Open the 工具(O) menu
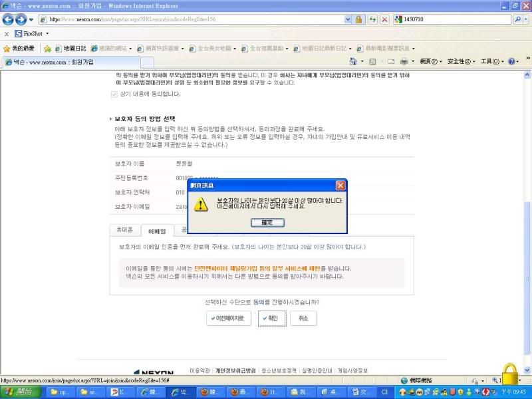This screenshot has height=399, width=532. 492,61
